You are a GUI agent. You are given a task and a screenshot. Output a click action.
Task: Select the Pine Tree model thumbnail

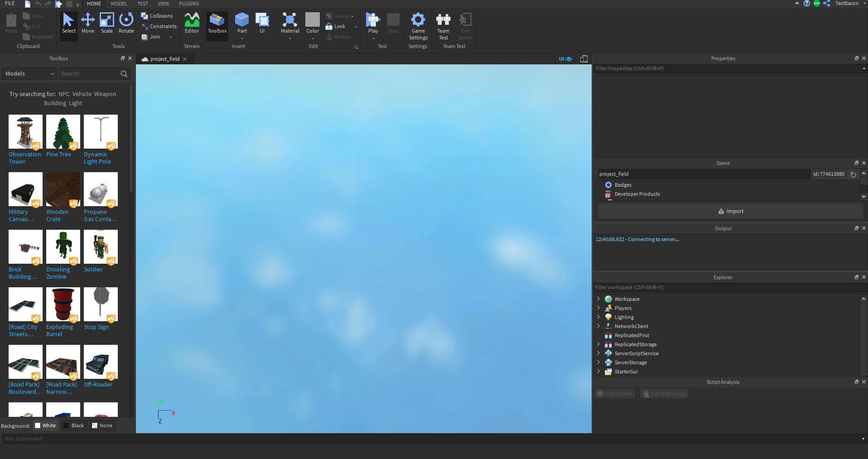pyautogui.click(x=63, y=132)
